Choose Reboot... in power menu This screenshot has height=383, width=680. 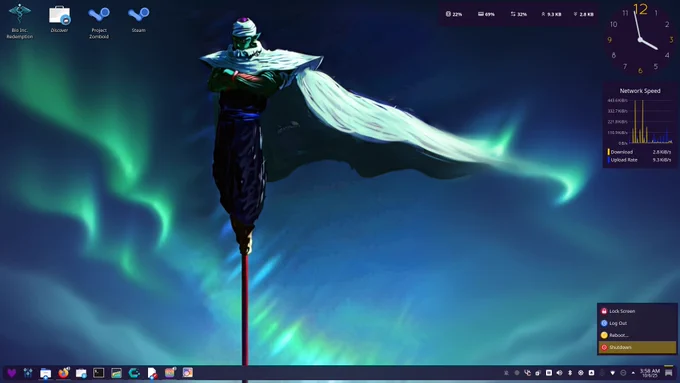(637, 335)
